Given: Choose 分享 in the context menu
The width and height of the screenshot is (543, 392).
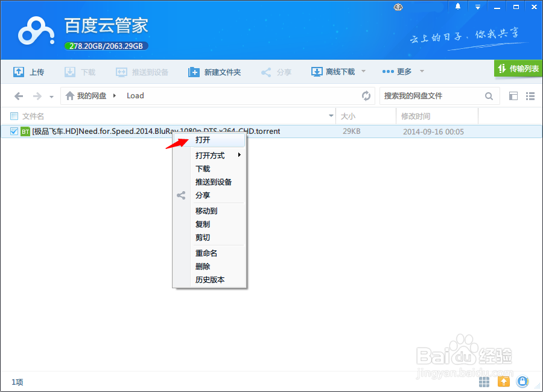Looking at the screenshot, I should pos(210,195).
